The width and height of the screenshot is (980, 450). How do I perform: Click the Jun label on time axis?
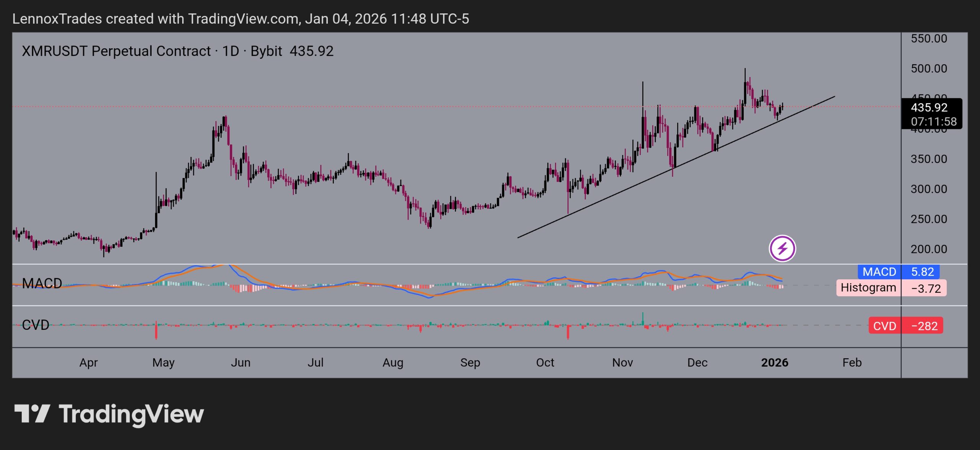tap(240, 363)
